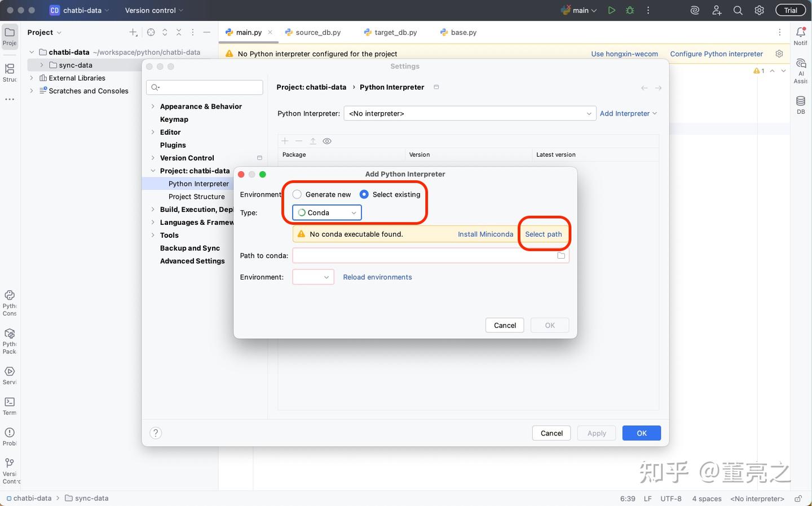
Task: Open the Terminal tool window
Action: 10,406
